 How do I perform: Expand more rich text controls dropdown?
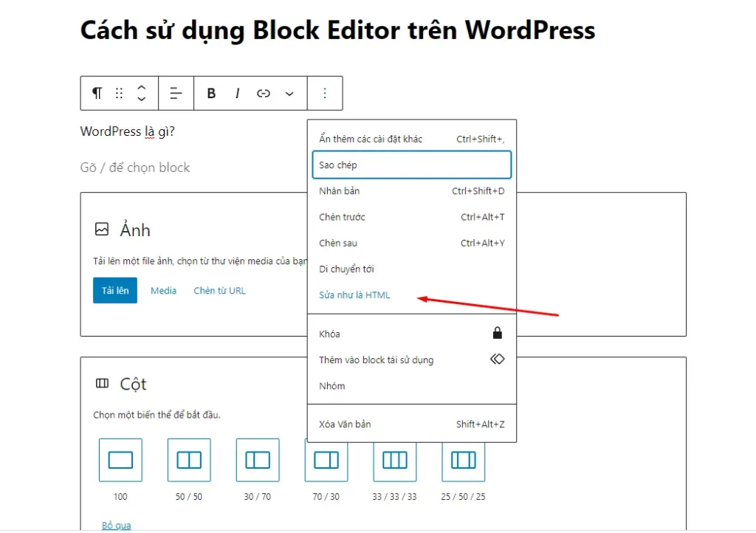[289, 94]
